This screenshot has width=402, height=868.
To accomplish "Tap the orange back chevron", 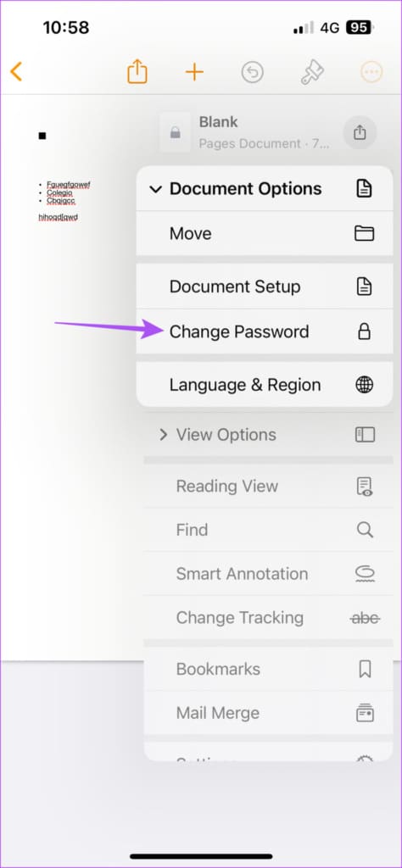I will pyautogui.click(x=16, y=72).
